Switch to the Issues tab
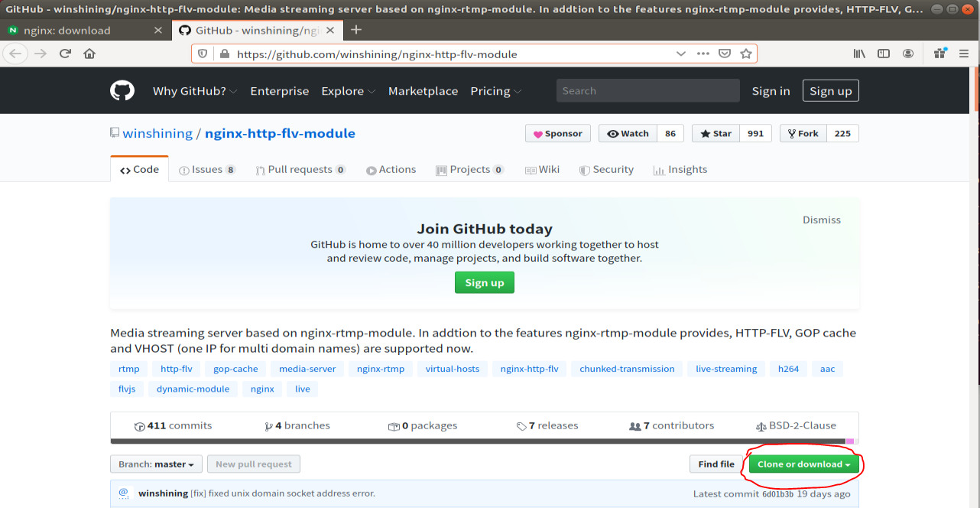The height and width of the screenshot is (508, 980). click(x=207, y=170)
